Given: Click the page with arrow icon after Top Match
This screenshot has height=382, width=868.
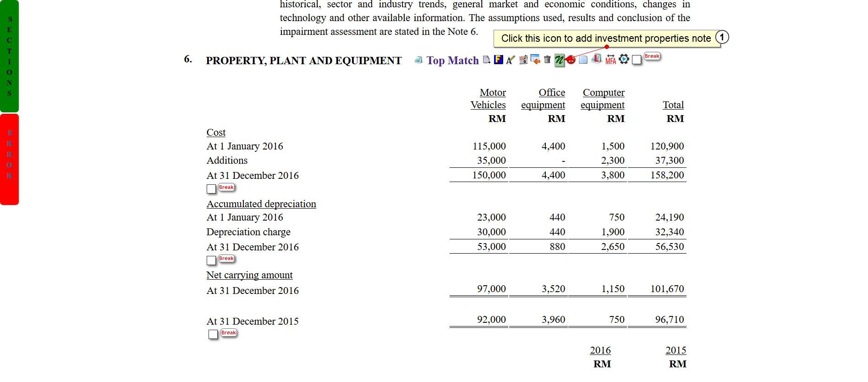Looking at the screenshot, I should (x=487, y=60).
